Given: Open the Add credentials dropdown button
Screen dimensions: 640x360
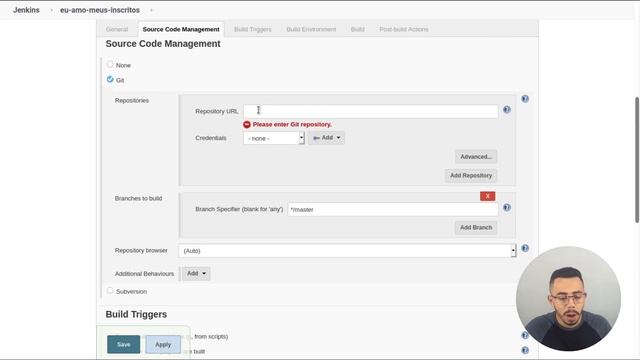Looking at the screenshot, I should pos(327,138).
